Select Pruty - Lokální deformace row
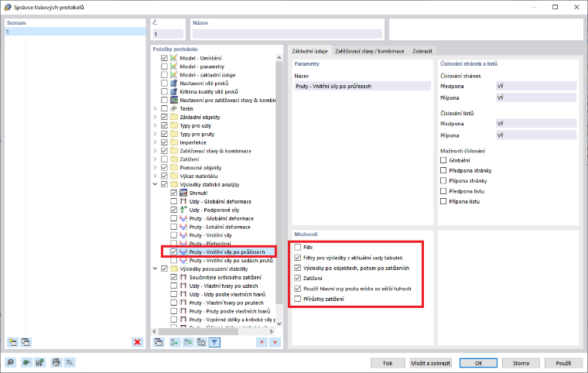Screen dimensions: 588x373 [x=220, y=227]
